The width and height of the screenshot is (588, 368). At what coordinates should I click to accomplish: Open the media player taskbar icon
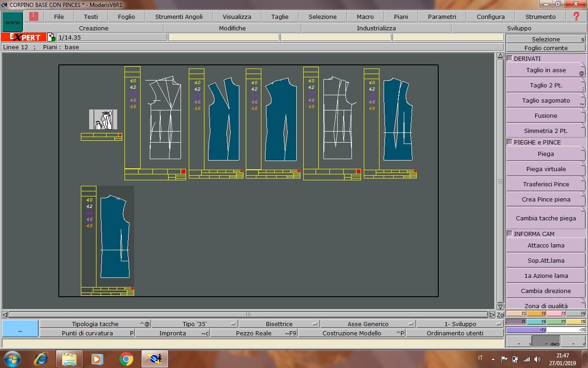(97, 359)
